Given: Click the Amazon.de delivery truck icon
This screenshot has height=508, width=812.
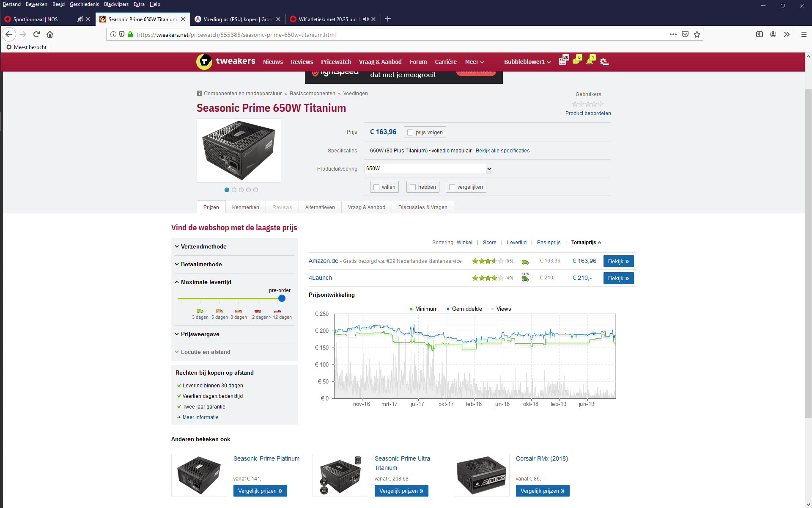Looking at the screenshot, I should pos(525,262).
